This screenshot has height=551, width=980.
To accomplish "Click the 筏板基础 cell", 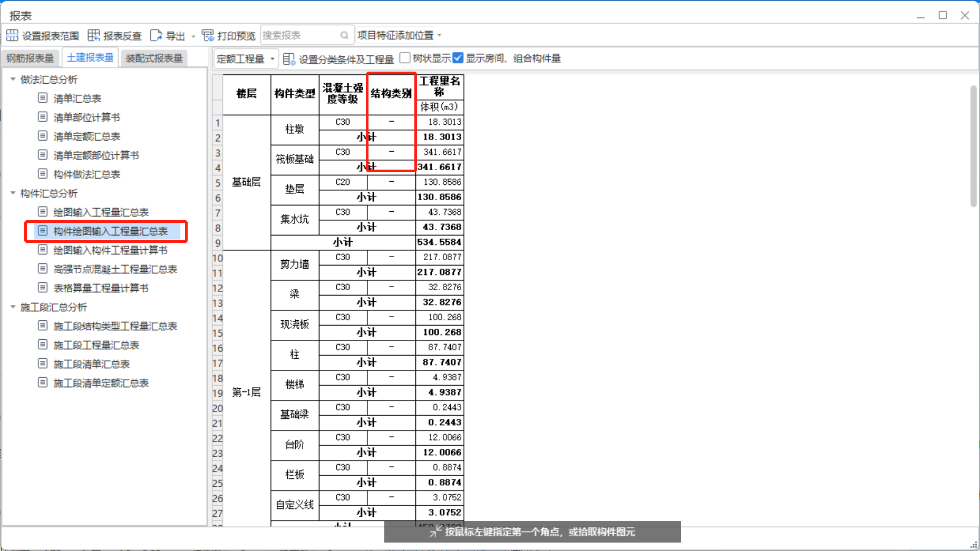I will point(295,160).
